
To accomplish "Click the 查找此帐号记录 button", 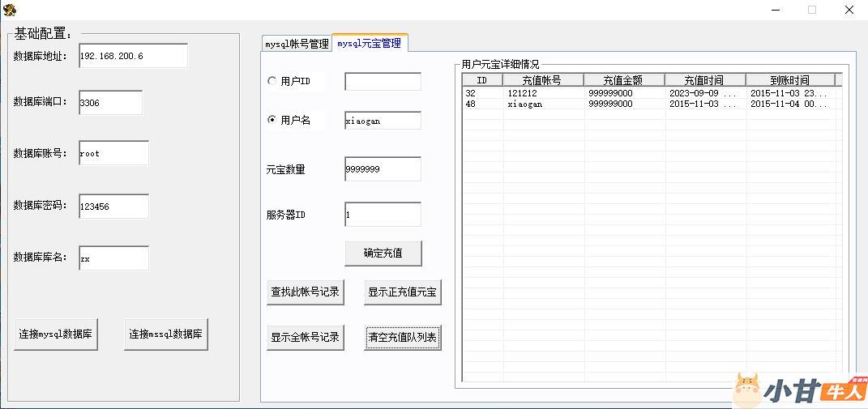I will coord(305,292).
